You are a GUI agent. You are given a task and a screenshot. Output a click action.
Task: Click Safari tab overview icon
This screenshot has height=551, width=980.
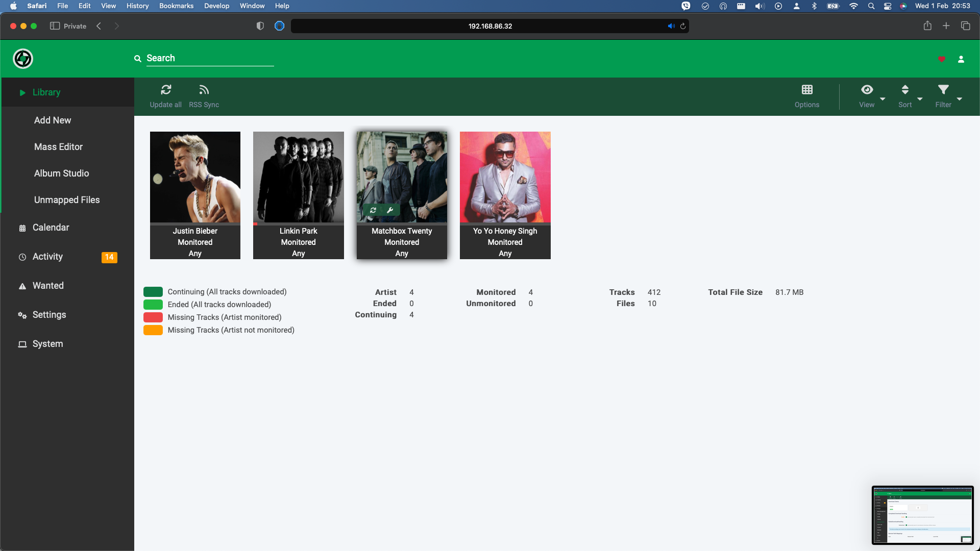966,26
